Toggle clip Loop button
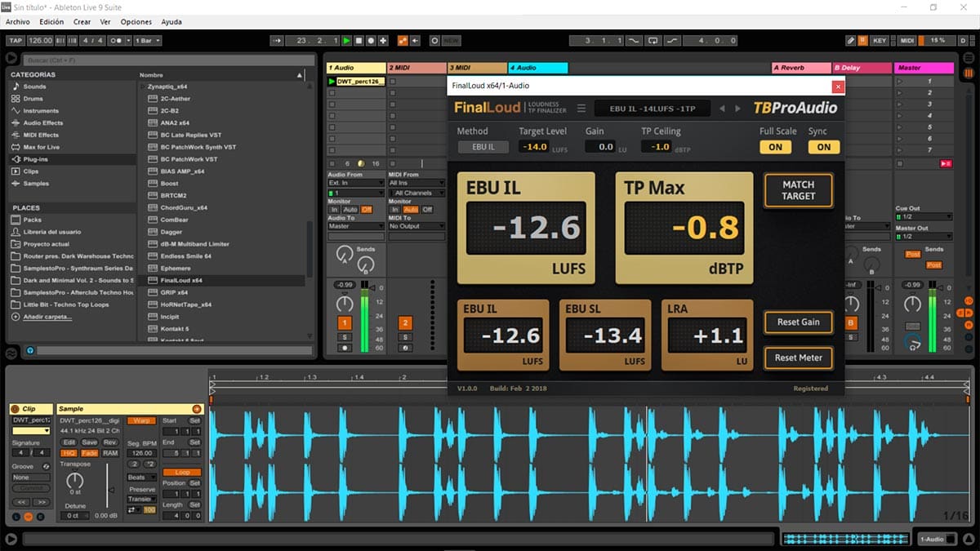 tap(181, 473)
